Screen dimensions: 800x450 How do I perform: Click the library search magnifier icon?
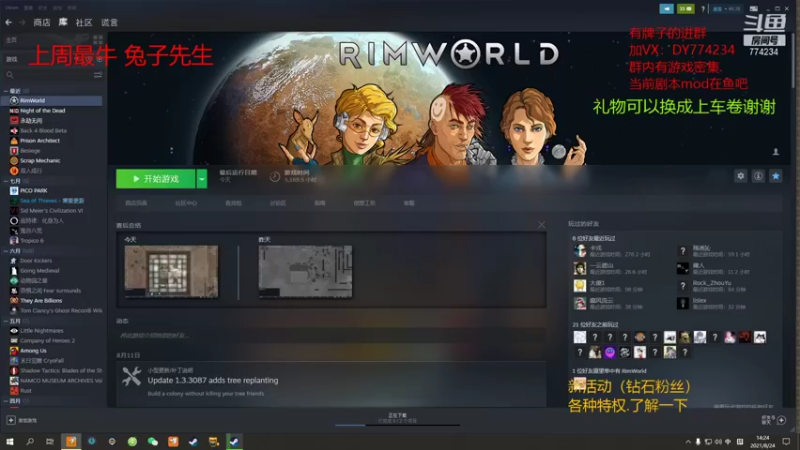pyautogui.click(x=10, y=75)
